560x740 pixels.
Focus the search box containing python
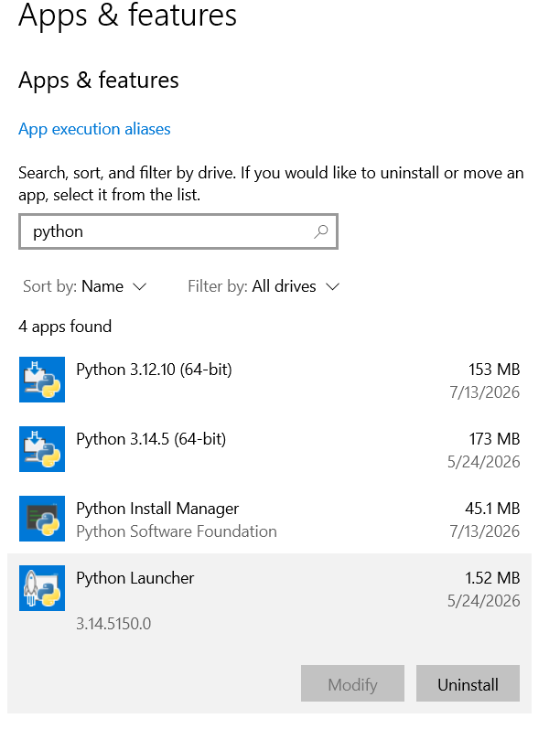click(178, 231)
